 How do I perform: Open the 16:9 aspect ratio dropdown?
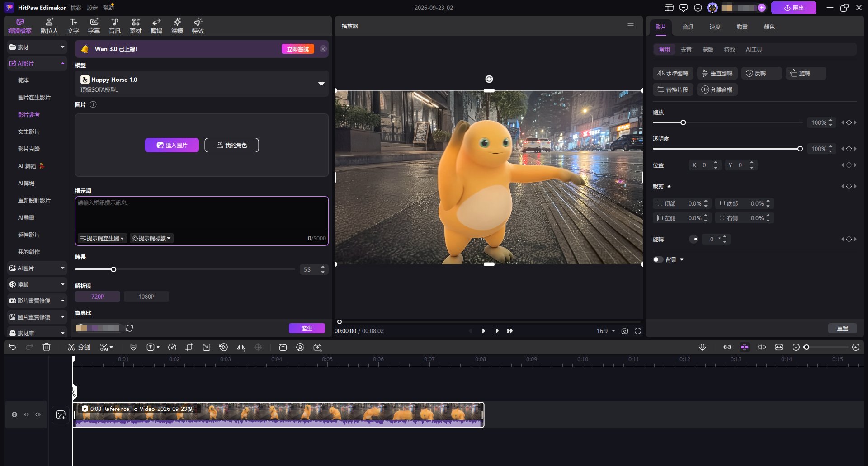click(x=606, y=331)
